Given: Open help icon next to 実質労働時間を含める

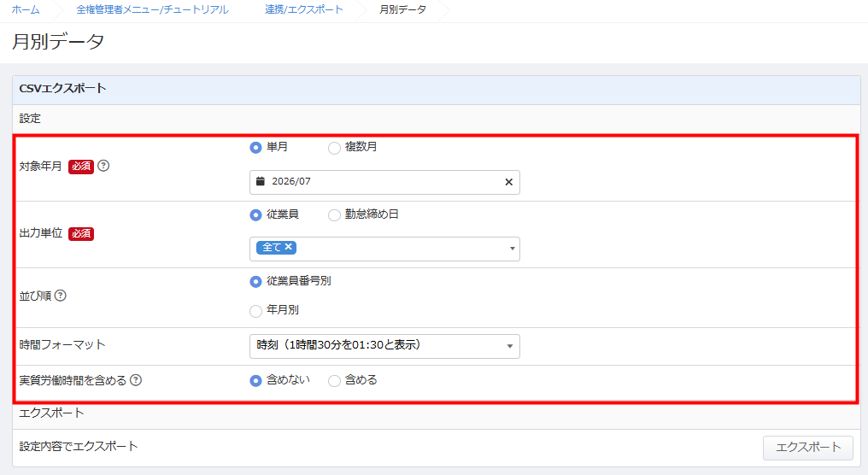Looking at the screenshot, I should pos(136,380).
